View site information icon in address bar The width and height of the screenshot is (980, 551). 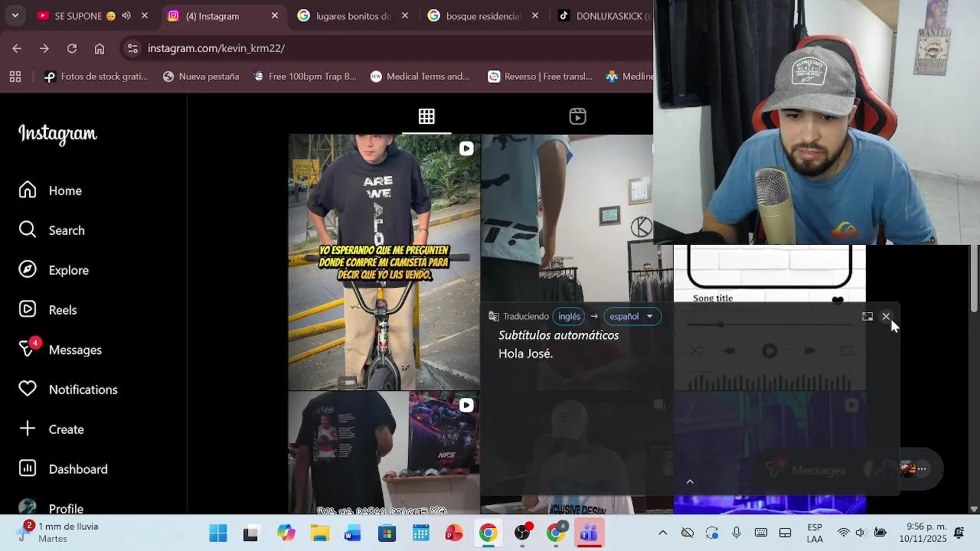coord(132,48)
